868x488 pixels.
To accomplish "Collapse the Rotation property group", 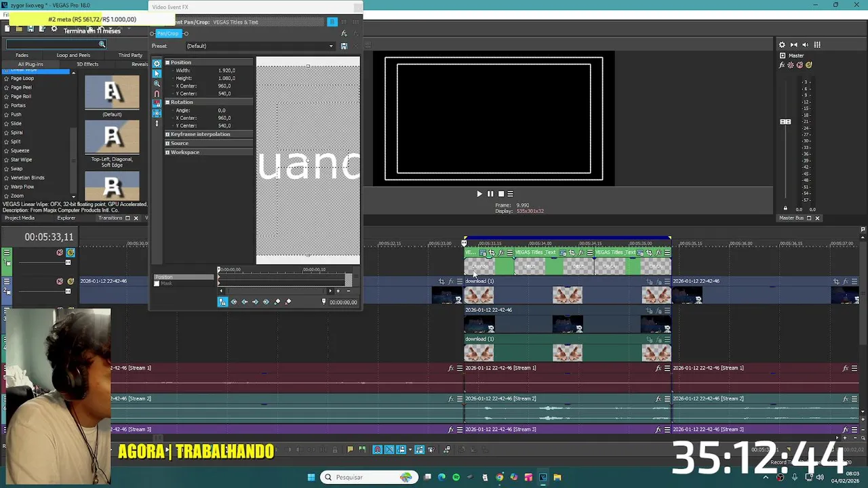I will point(167,102).
